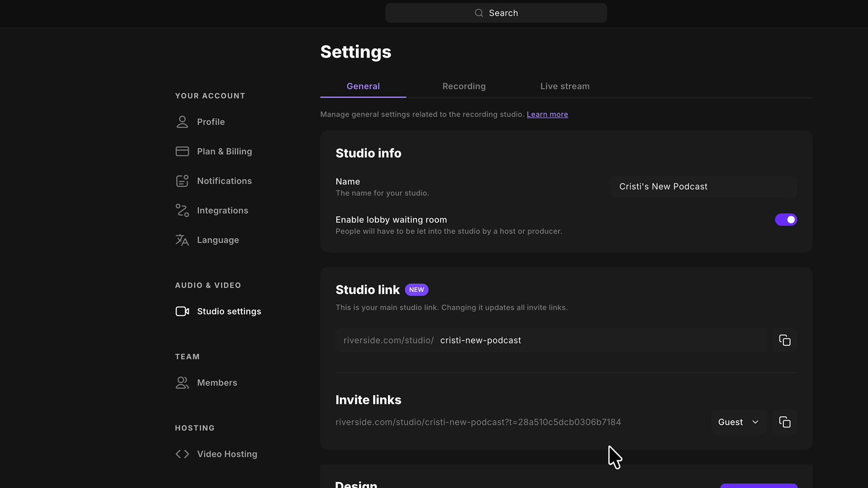Copy the guest invite link
Viewport: 868px width, 488px height.
[785, 422]
